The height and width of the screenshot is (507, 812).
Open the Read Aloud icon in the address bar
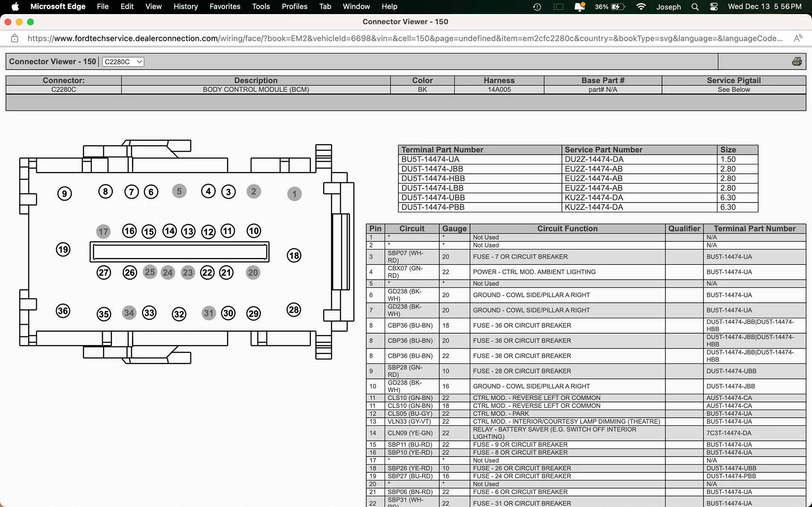tap(797, 38)
